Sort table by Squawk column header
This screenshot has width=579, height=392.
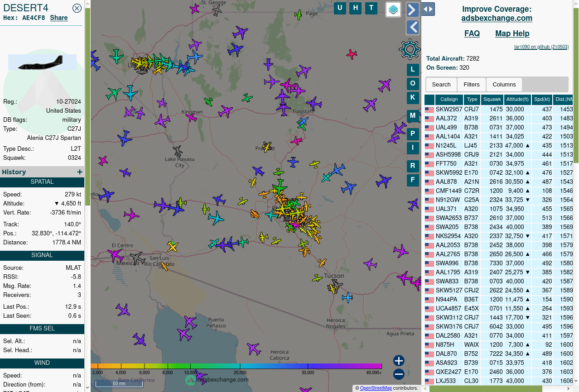click(x=492, y=100)
